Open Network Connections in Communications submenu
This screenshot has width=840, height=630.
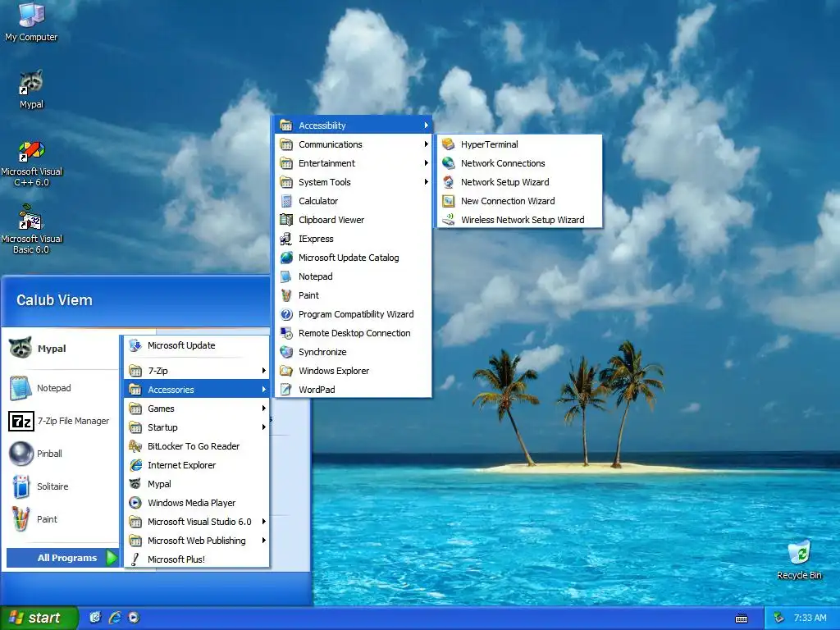[519, 163]
